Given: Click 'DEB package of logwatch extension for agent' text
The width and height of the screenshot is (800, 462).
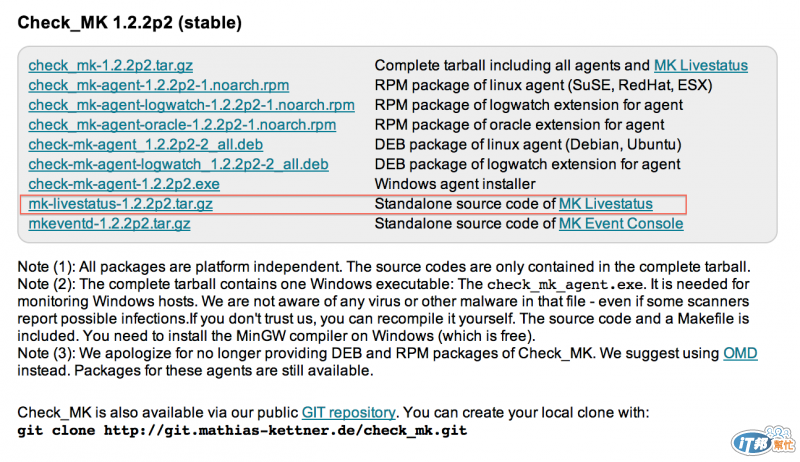Looking at the screenshot, I should tap(528, 164).
